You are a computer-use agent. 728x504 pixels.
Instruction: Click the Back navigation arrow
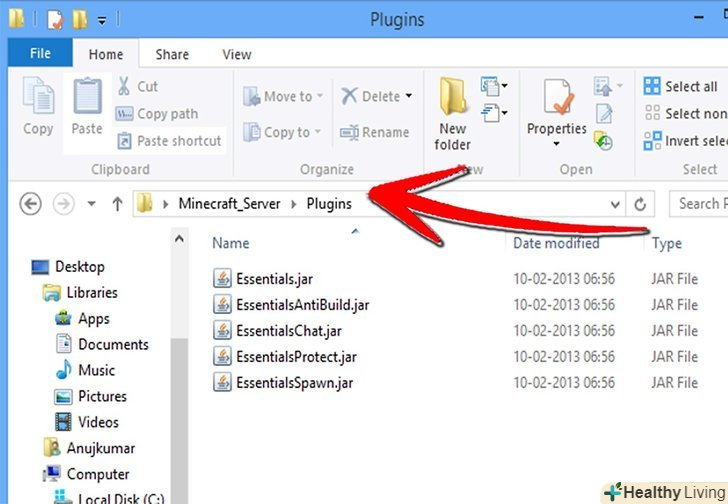pos(31,204)
